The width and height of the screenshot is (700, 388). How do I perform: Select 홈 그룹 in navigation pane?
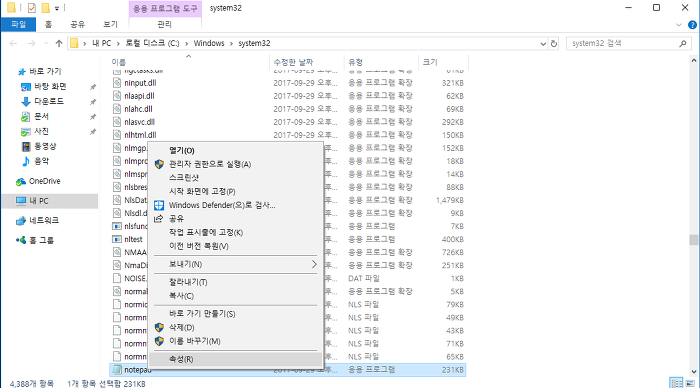point(41,240)
